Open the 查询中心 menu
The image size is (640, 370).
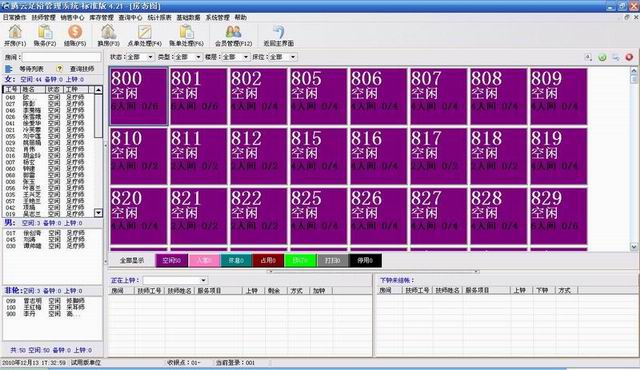click(x=131, y=18)
